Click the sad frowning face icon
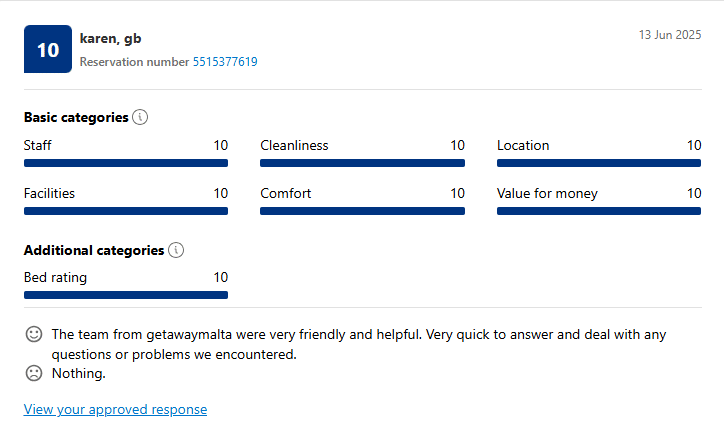 pyautogui.click(x=34, y=373)
